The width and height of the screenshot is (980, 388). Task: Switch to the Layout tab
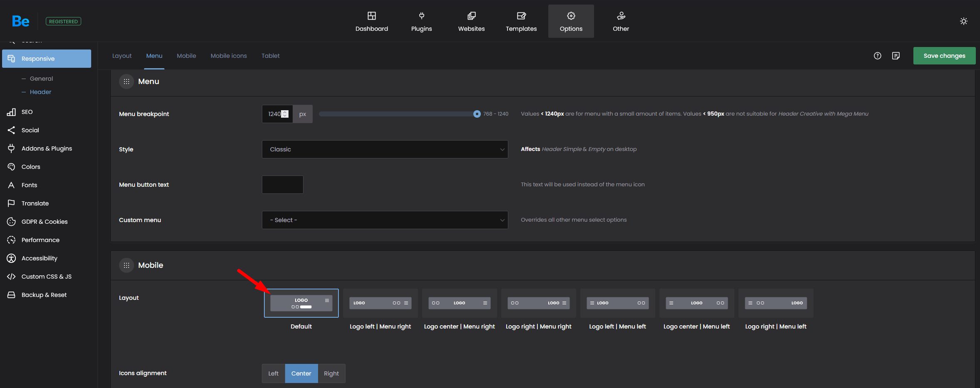pos(122,56)
